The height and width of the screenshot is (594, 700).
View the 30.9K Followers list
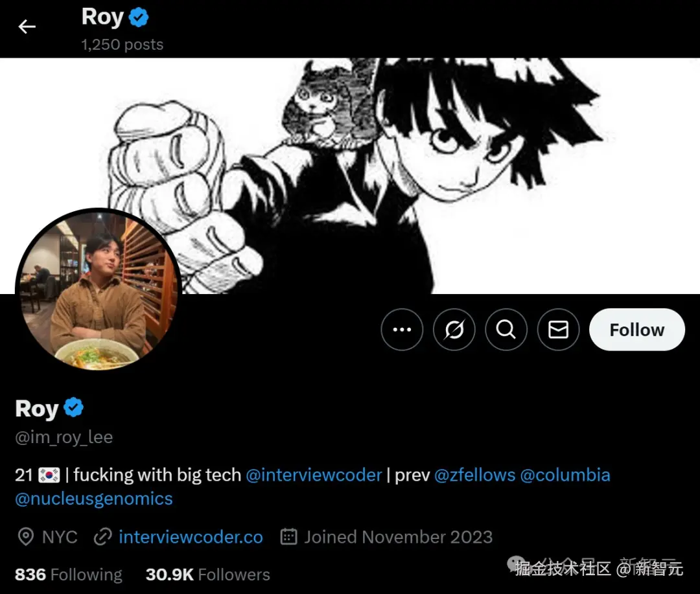click(207, 575)
